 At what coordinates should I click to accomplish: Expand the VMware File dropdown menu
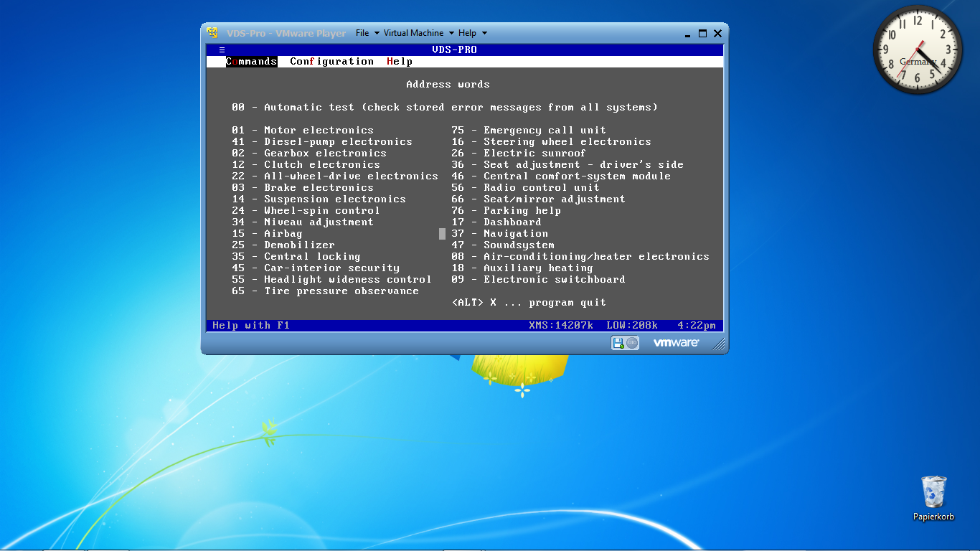coord(367,33)
